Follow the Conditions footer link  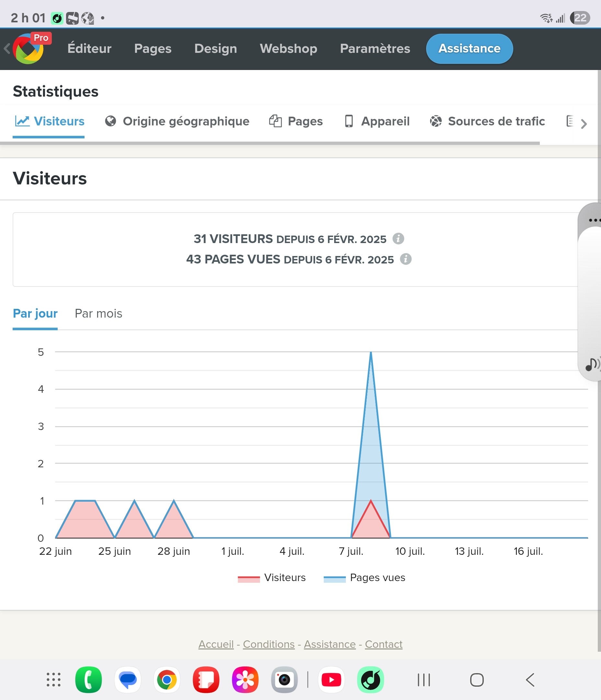[269, 644]
